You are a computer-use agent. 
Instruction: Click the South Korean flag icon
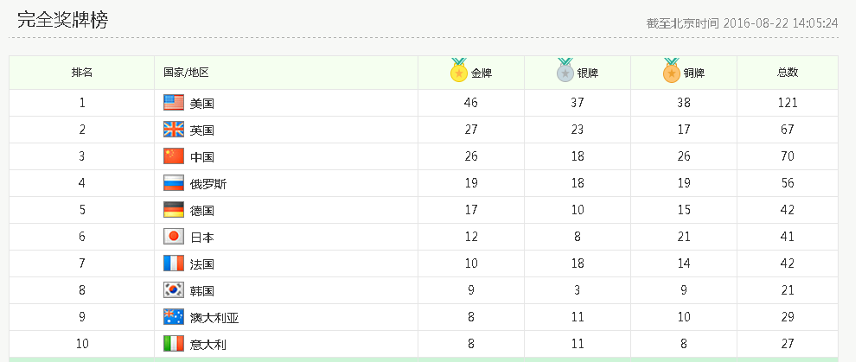(174, 290)
